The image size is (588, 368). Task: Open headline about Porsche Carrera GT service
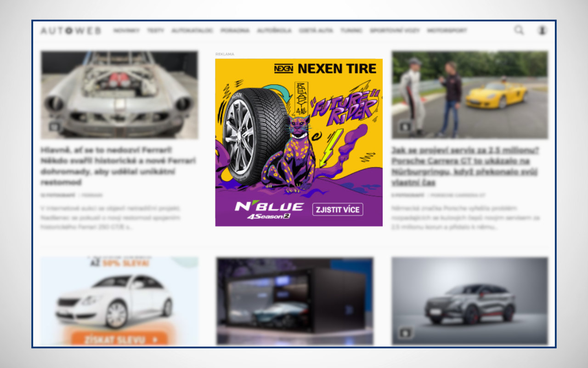pyautogui.click(x=465, y=166)
